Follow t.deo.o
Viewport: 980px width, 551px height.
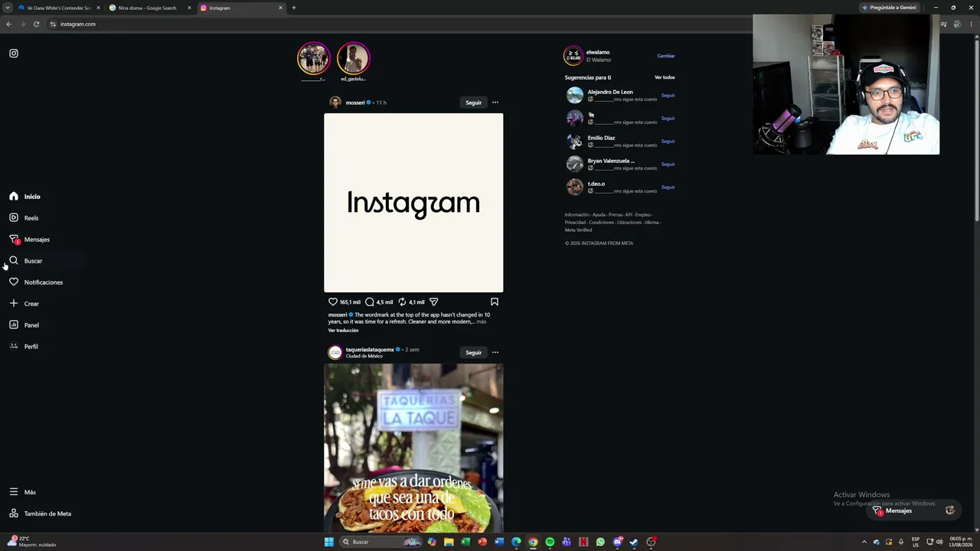point(668,187)
